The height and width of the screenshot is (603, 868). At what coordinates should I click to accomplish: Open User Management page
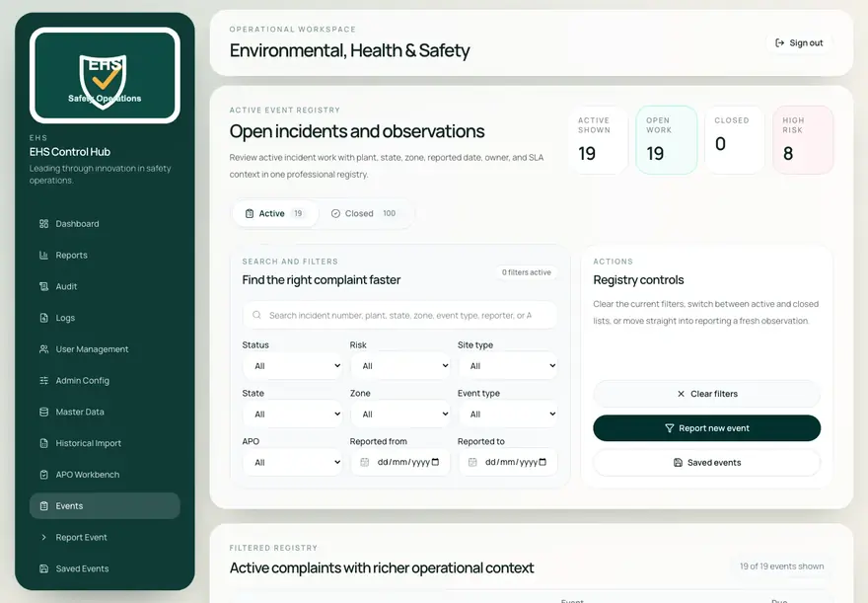tap(105, 349)
